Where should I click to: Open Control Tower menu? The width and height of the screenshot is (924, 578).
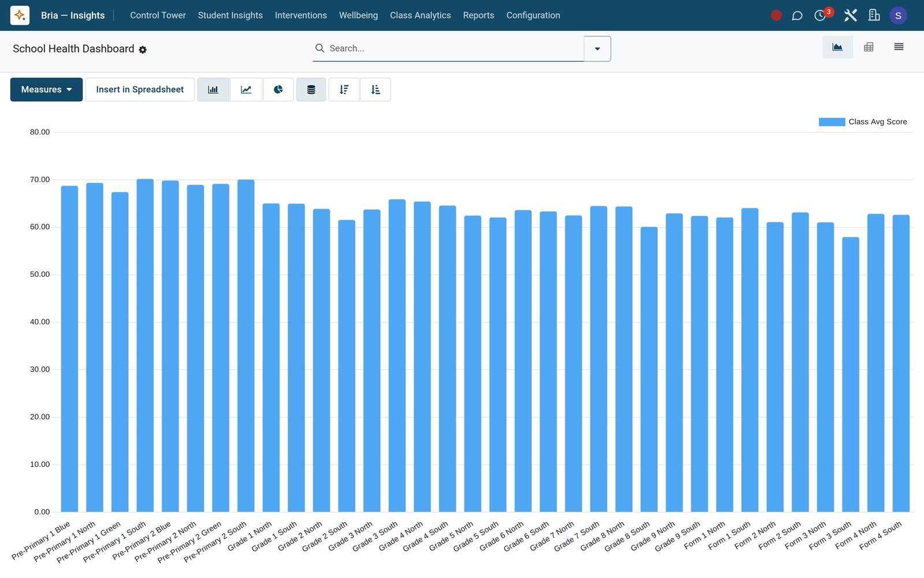coord(158,16)
